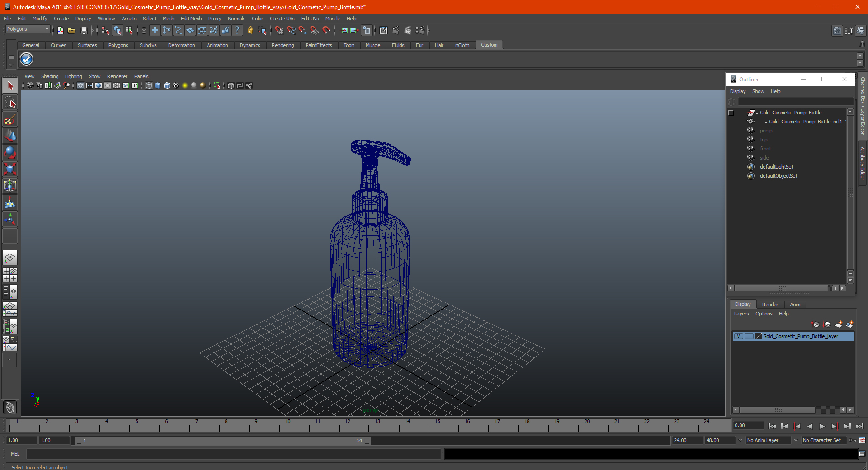Switch to four-view layout
Screen dimensions: 868x470
pyautogui.click(x=10, y=275)
